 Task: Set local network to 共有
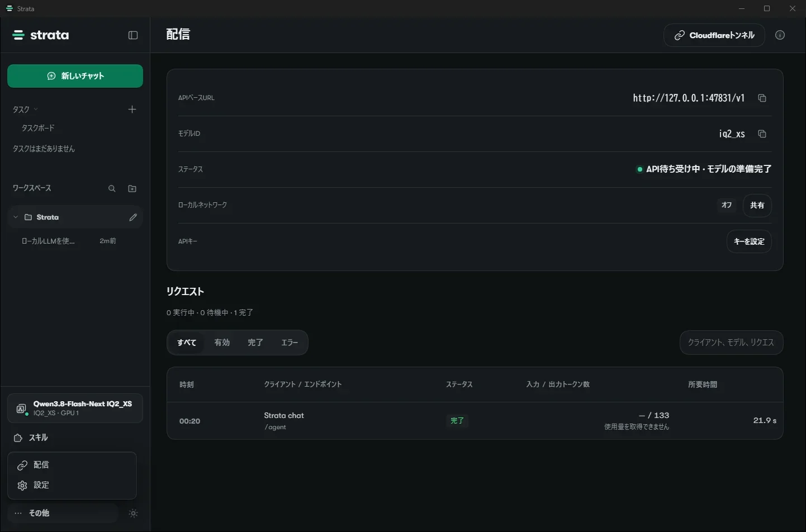(x=757, y=205)
